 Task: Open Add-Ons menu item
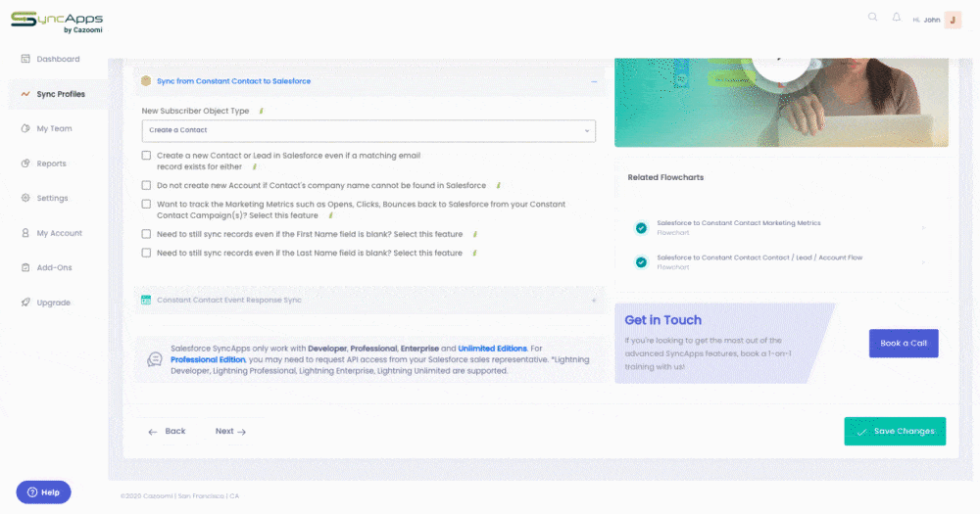(54, 267)
